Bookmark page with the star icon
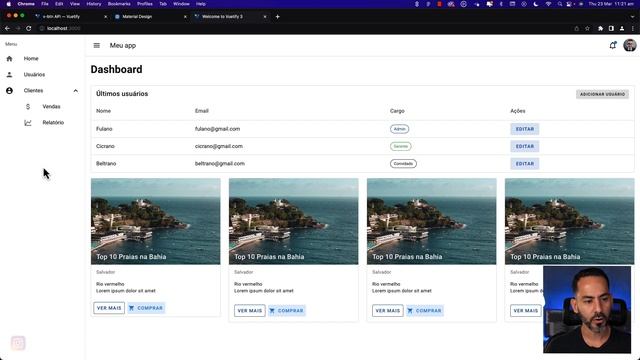640x360 pixels. pos(587,29)
